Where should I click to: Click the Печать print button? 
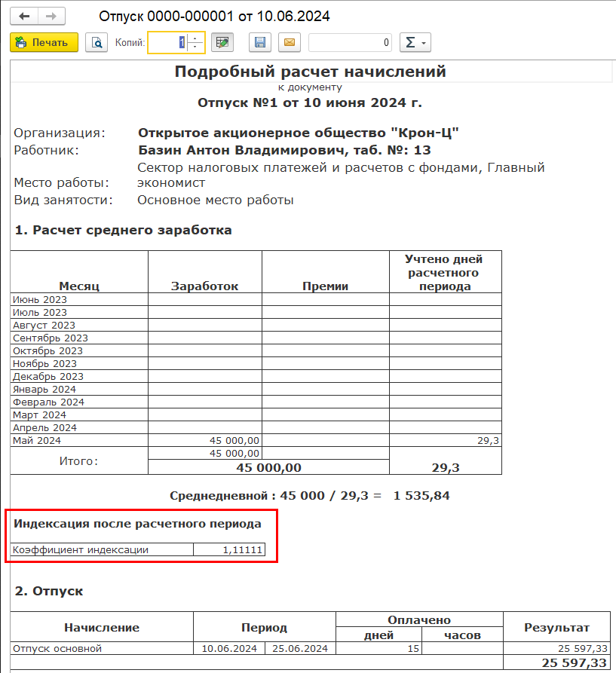[x=44, y=42]
